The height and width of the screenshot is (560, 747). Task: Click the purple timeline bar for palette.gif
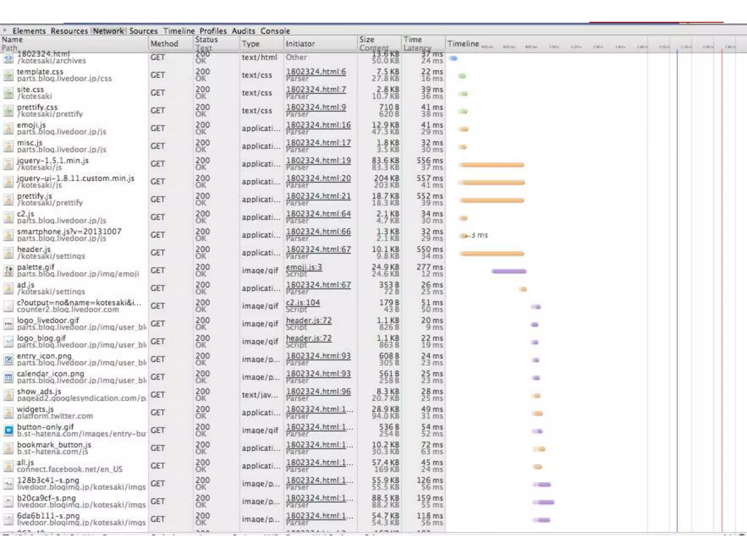[x=509, y=271]
